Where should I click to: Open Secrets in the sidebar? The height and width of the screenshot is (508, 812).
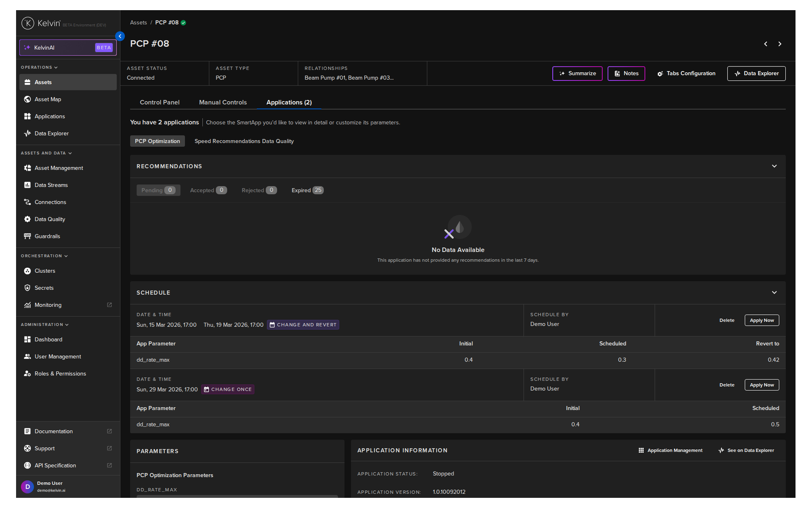coord(44,288)
